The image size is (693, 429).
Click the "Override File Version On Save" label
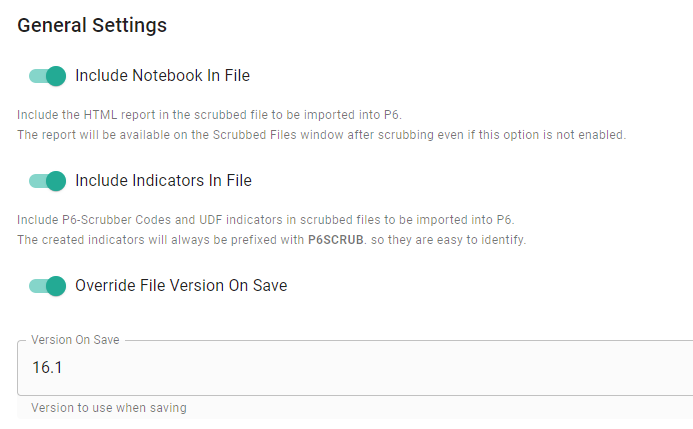click(181, 286)
